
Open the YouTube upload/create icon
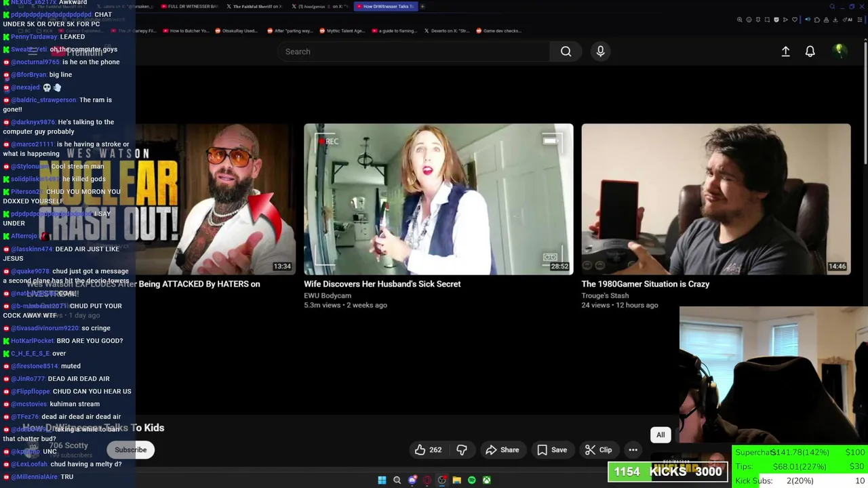point(785,52)
